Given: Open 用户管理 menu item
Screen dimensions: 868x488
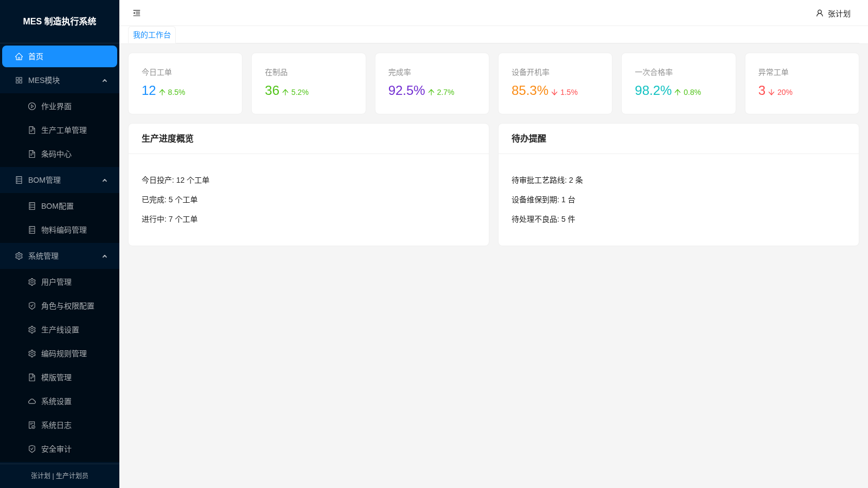Looking at the screenshot, I should 60,282.
